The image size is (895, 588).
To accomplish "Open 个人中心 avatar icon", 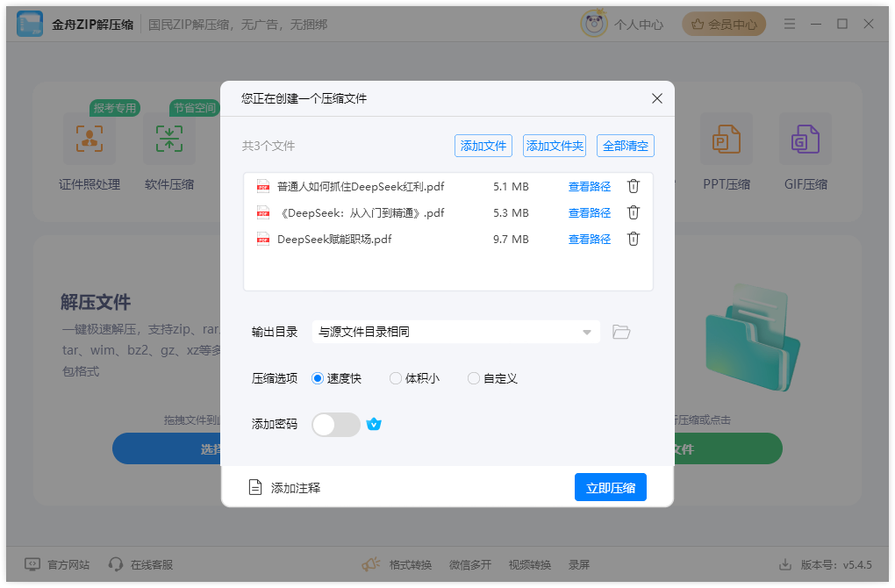I will click(594, 24).
